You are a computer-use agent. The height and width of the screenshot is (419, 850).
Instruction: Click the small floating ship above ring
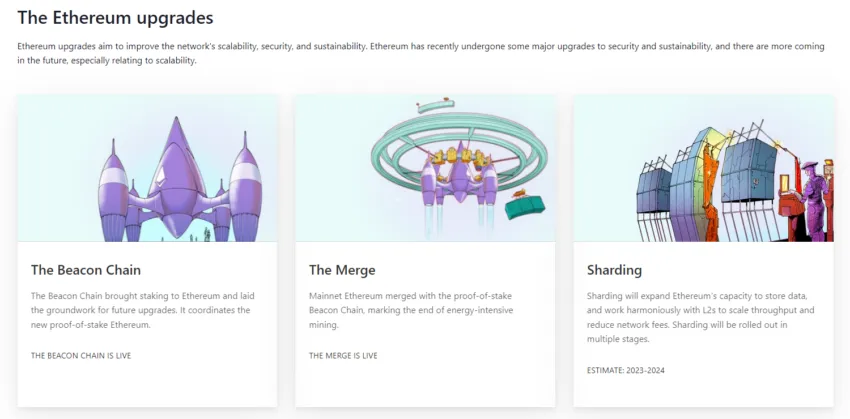pos(436,105)
